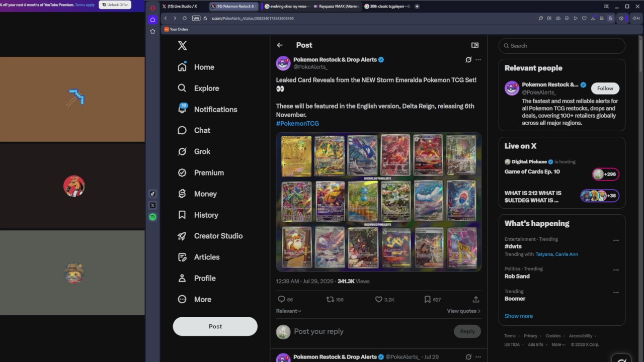Click the Unlock Offer button

click(x=115, y=5)
